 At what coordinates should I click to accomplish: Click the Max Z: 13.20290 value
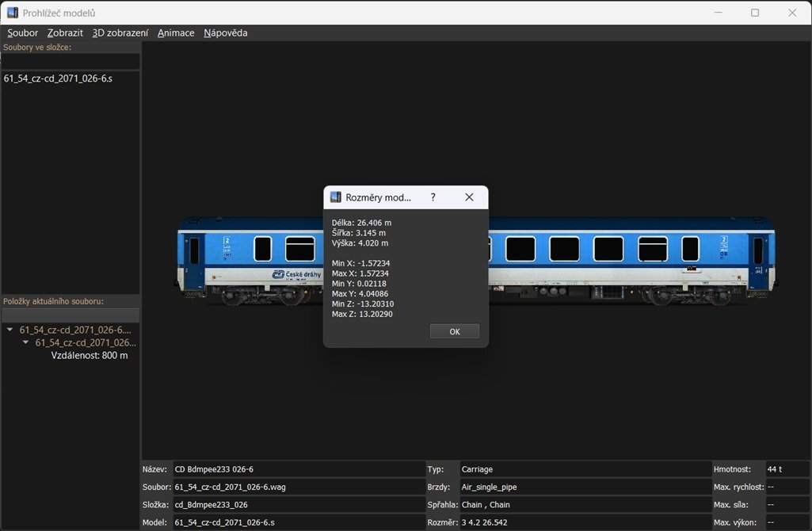tap(362, 314)
